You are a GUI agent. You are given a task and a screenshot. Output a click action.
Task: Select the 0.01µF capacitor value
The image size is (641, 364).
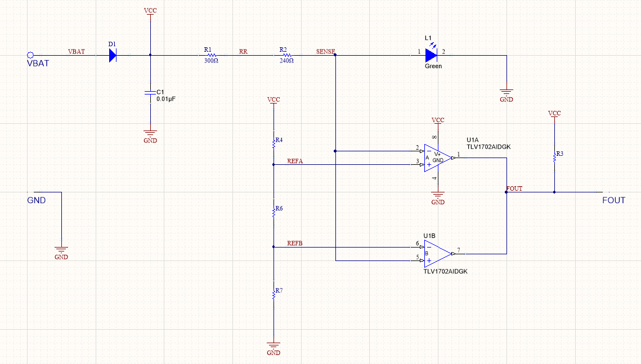coord(166,99)
